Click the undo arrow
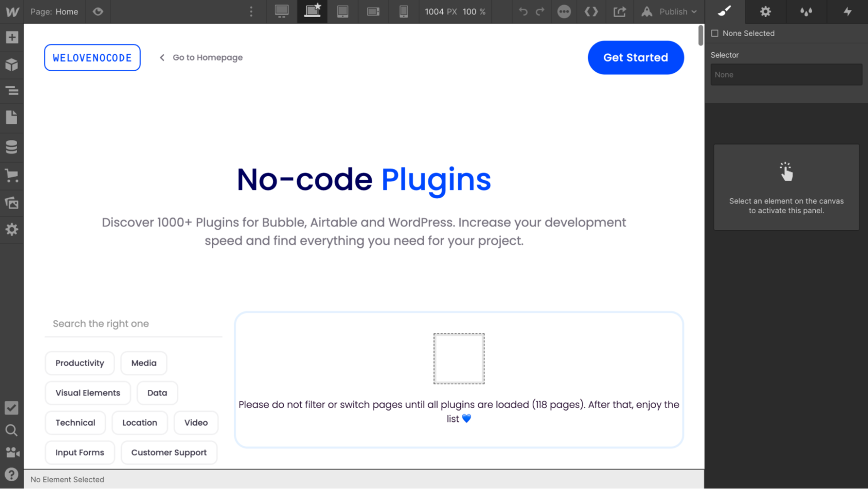This screenshot has height=489, width=868. [523, 11]
